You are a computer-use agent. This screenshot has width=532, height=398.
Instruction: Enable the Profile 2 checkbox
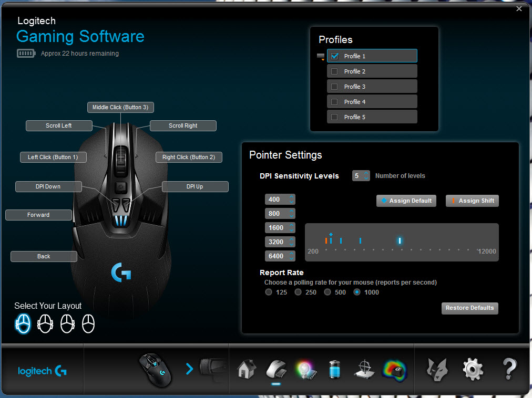334,71
